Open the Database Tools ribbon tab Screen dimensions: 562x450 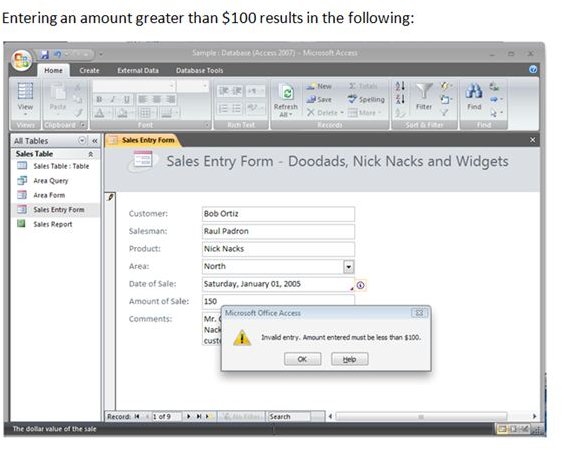point(200,70)
